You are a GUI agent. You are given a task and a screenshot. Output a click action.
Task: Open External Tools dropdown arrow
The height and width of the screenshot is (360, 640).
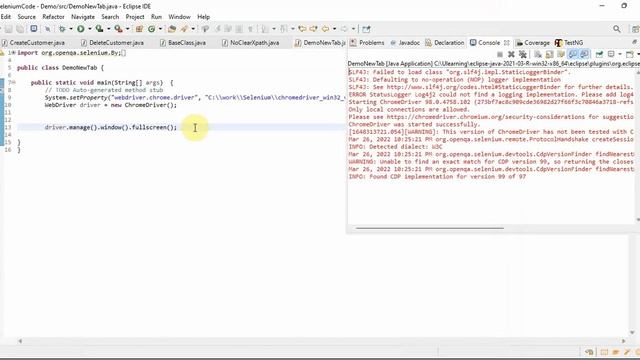pos(127,29)
